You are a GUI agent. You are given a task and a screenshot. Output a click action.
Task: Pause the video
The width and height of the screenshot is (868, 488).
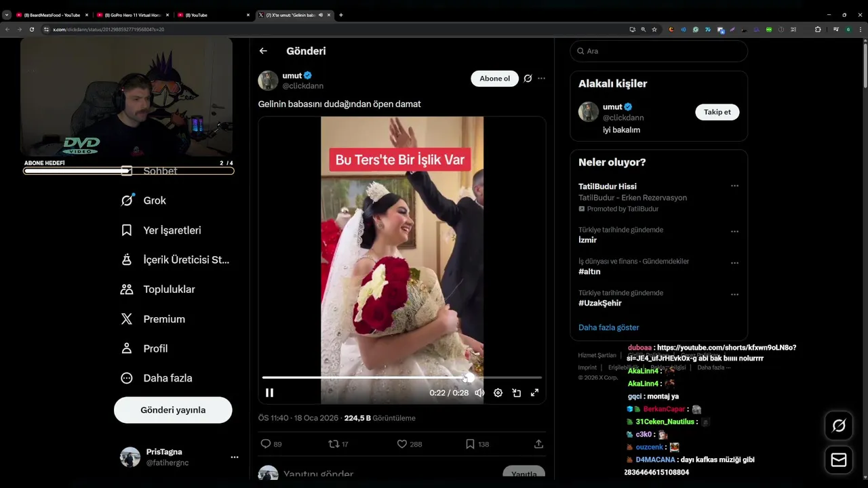click(x=269, y=392)
